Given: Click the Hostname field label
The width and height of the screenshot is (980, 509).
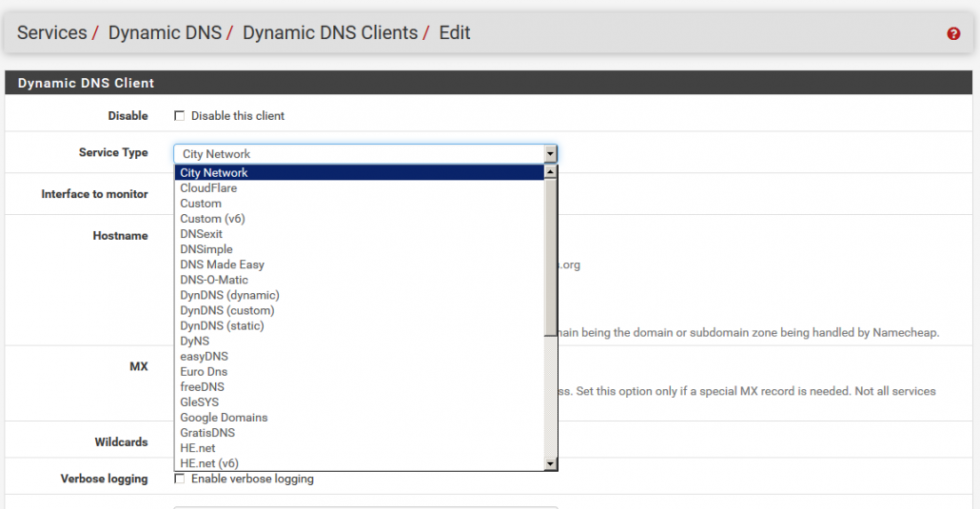Looking at the screenshot, I should [120, 236].
